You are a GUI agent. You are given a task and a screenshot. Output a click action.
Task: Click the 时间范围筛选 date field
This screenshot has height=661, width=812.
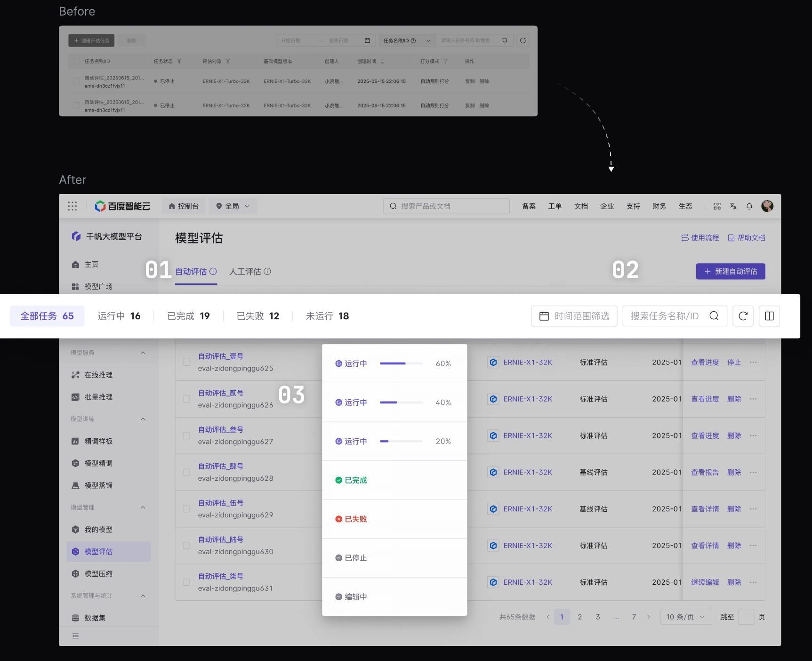pos(574,316)
